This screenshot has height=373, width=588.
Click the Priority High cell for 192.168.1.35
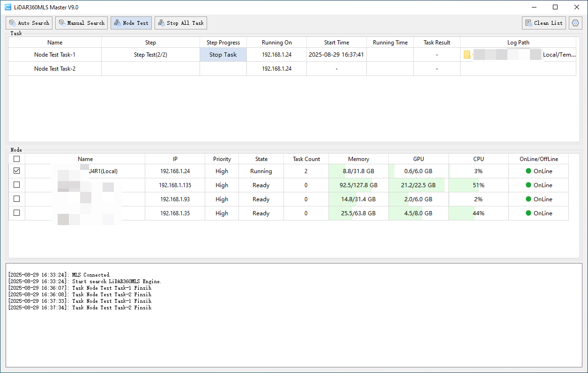[222, 213]
